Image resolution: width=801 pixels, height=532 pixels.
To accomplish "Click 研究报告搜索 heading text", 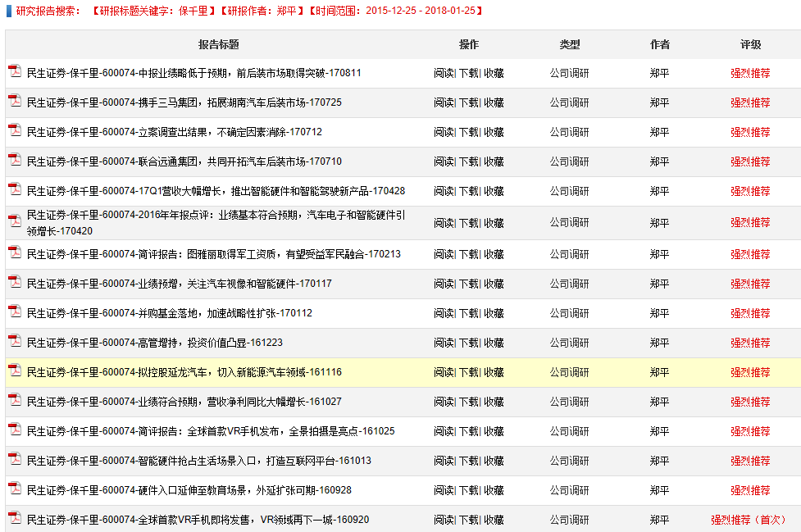I will pos(48,11).
